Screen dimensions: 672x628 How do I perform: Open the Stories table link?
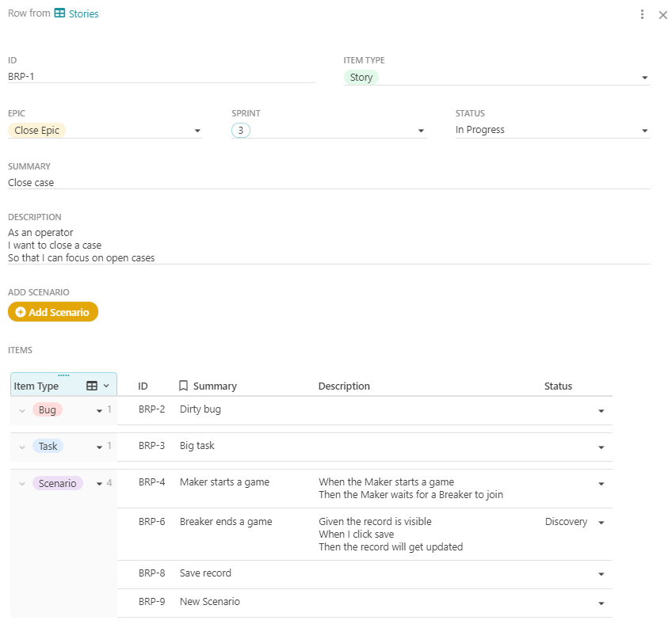point(83,14)
